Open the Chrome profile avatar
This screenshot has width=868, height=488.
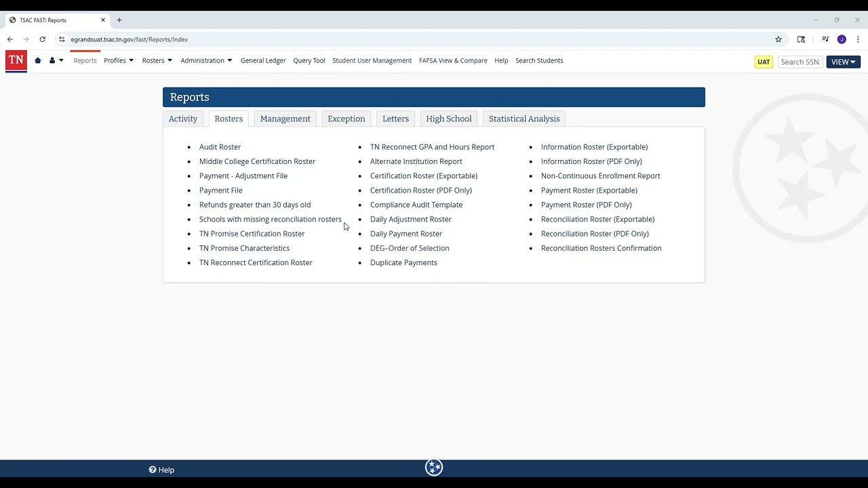click(842, 39)
